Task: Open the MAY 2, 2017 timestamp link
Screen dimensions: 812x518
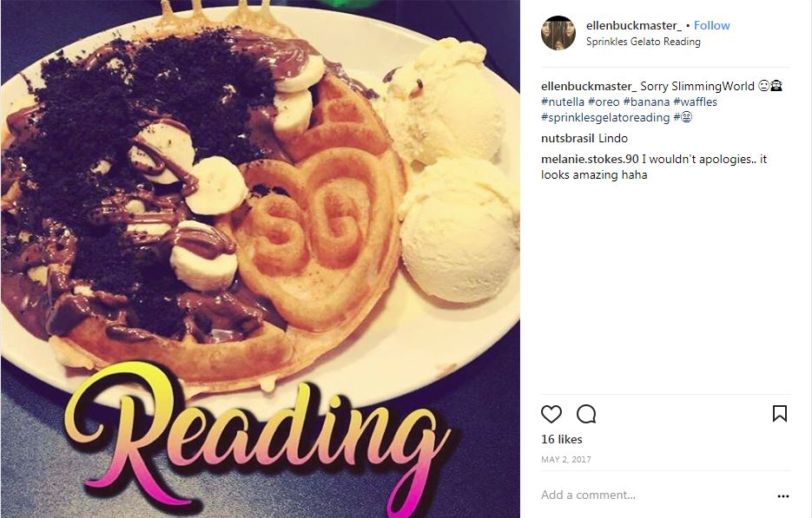Action: coord(566,460)
